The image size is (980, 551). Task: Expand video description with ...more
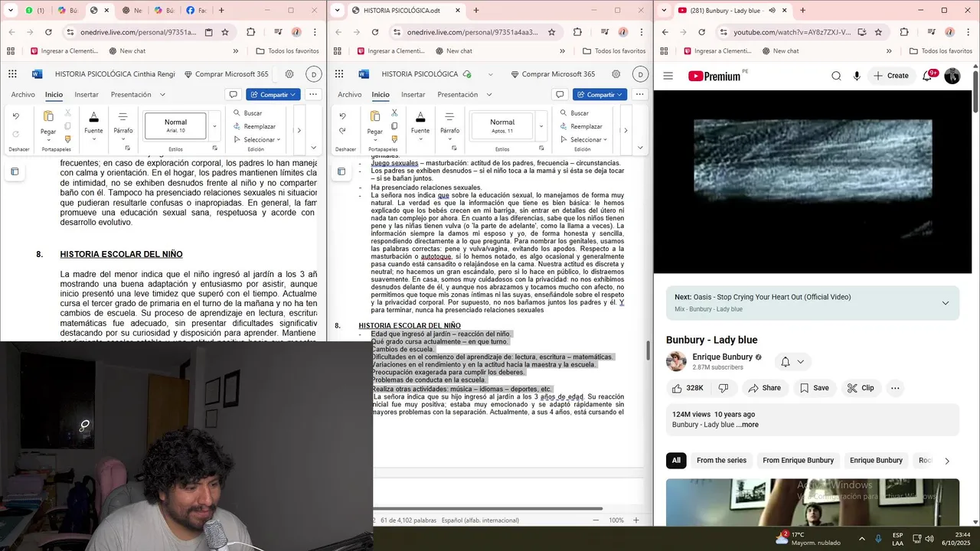tap(747, 425)
